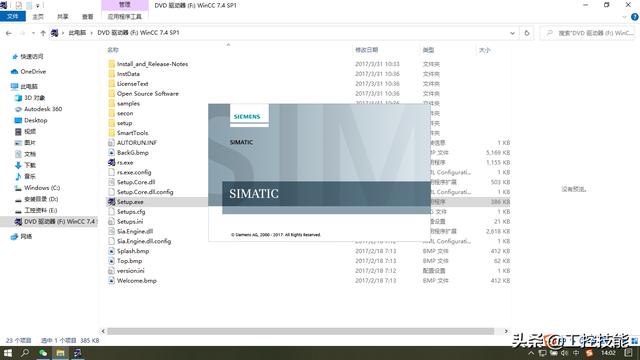The height and width of the screenshot is (360, 640).
Task: Open the taskbar search icon
Action: point(25,353)
